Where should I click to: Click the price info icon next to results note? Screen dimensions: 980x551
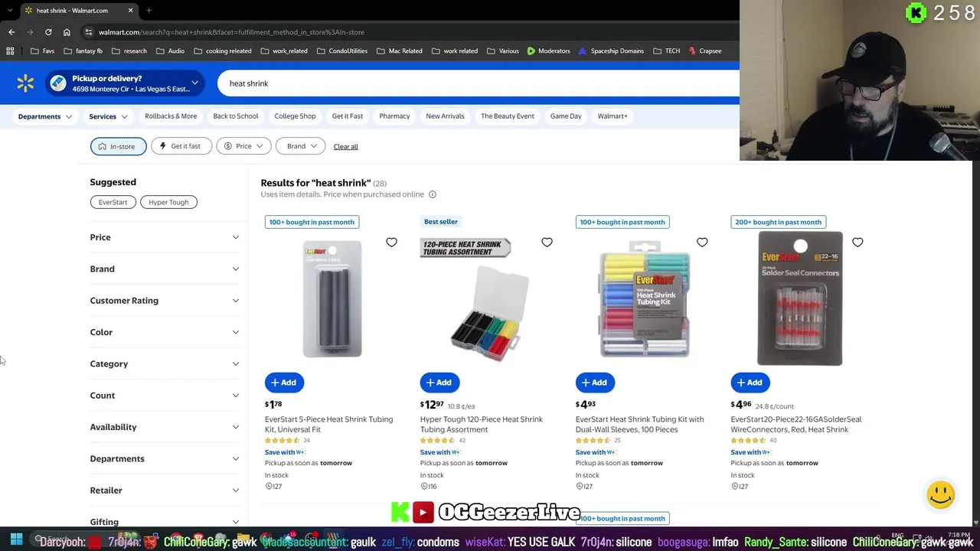click(433, 194)
